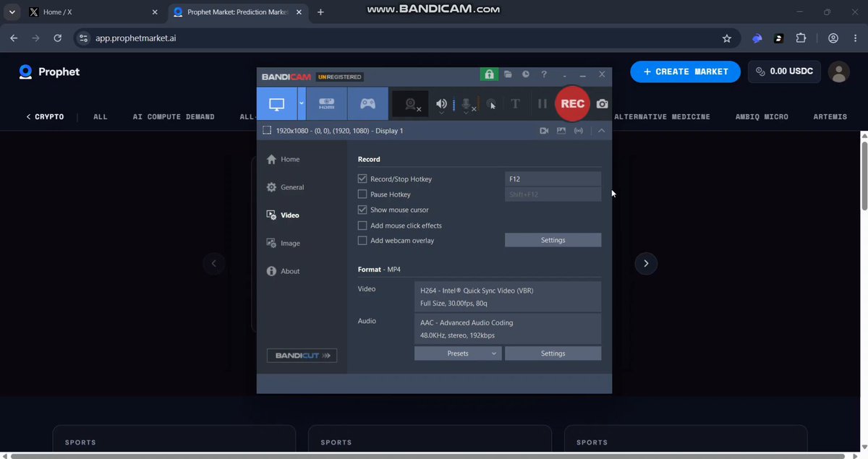868x459 pixels.
Task: Switch to HDMI device recording mode
Action: pos(327,104)
